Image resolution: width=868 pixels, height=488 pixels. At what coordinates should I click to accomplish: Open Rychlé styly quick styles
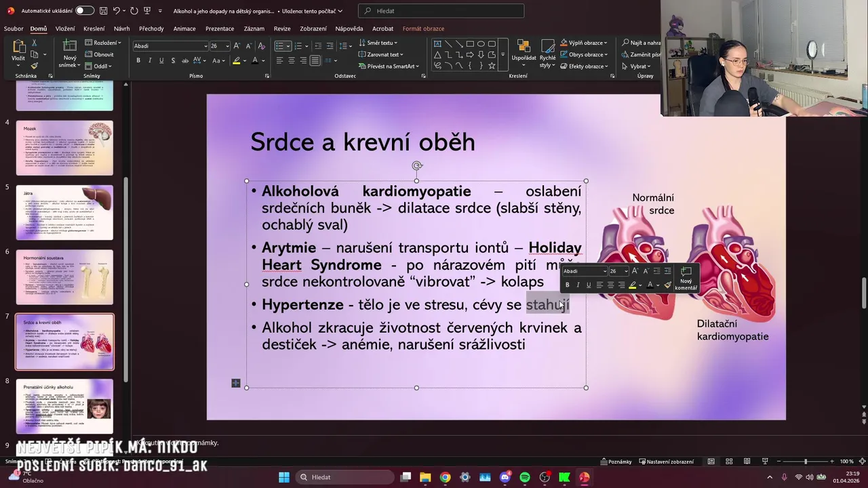coord(548,53)
